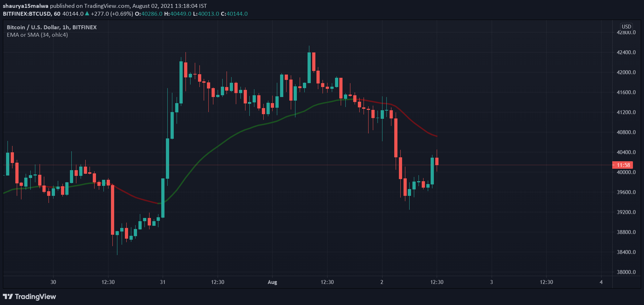Click the TradingView logo at bottom left
Viewport: 644px width, 305px height.
[x=29, y=296]
